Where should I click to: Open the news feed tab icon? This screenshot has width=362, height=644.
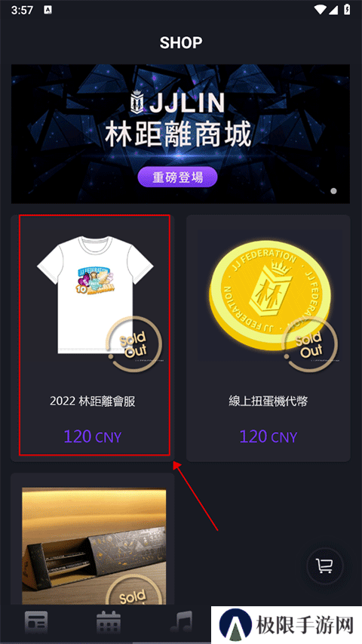(36, 622)
